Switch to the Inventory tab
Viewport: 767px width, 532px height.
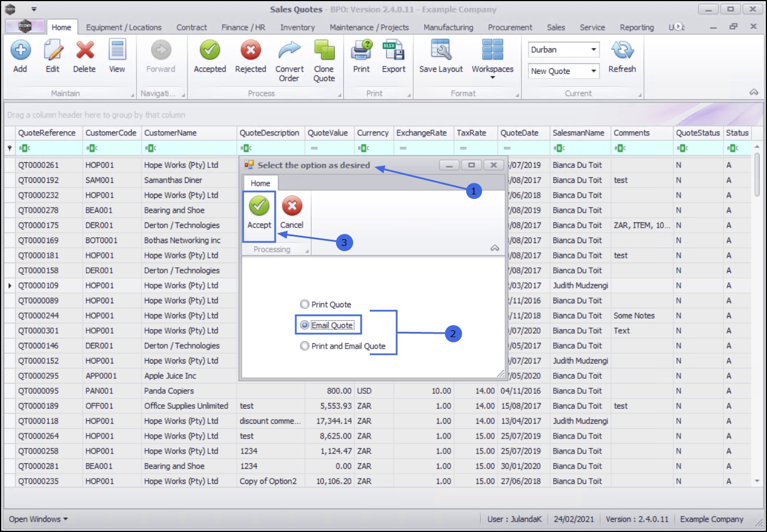point(298,27)
